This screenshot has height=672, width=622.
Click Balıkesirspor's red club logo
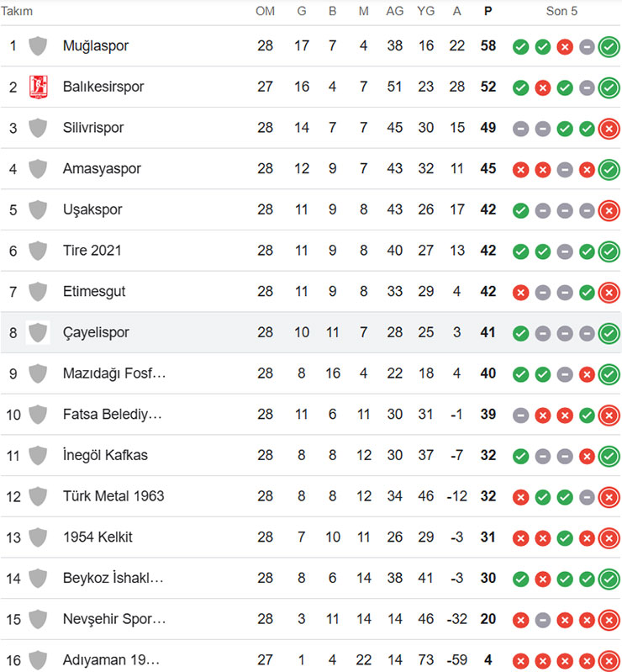[38, 87]
